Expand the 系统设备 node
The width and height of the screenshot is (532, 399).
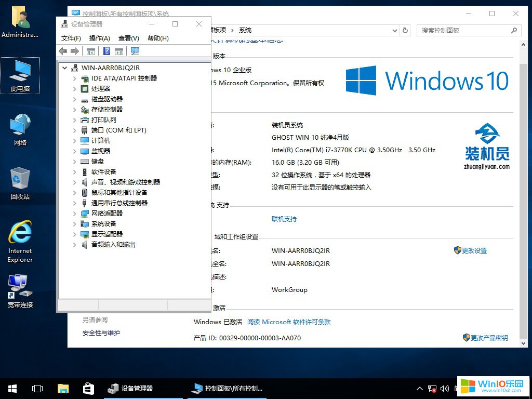(x=74, y=224)
